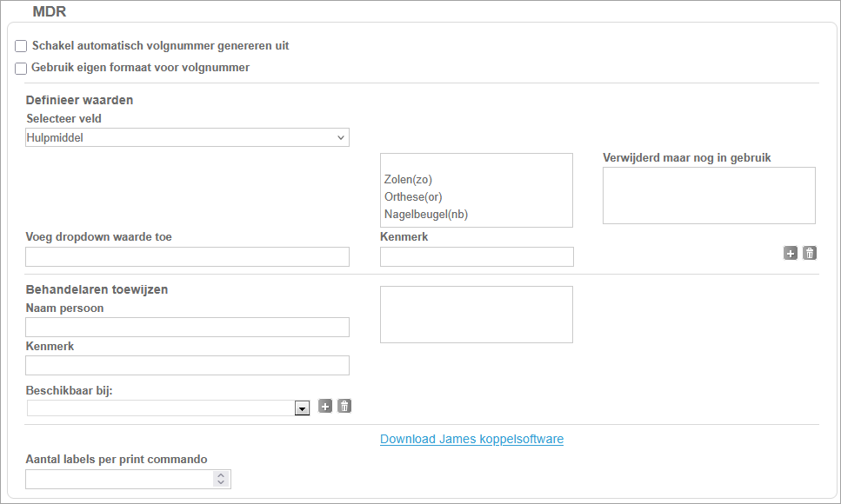The height and width of the screenshot is (504, 841).
Task: Add practitioner with plus icon beside Beschikbaar bij
Action: [x=325, y=406]
